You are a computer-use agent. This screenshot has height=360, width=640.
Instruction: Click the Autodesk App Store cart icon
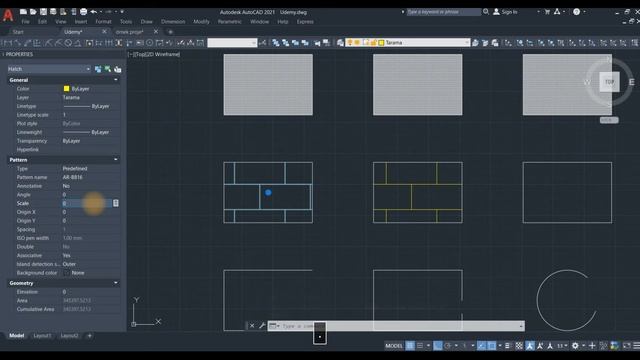(x=547, y=12)
